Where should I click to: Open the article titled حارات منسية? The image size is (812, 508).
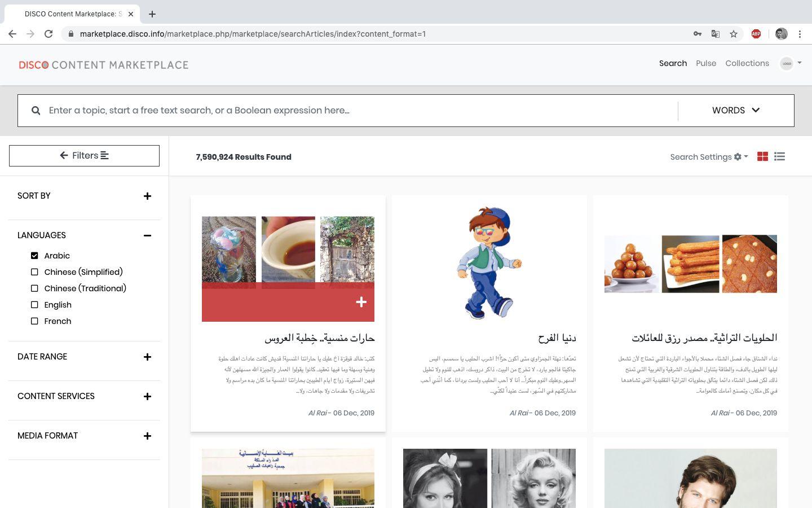[x=320, y=338]
